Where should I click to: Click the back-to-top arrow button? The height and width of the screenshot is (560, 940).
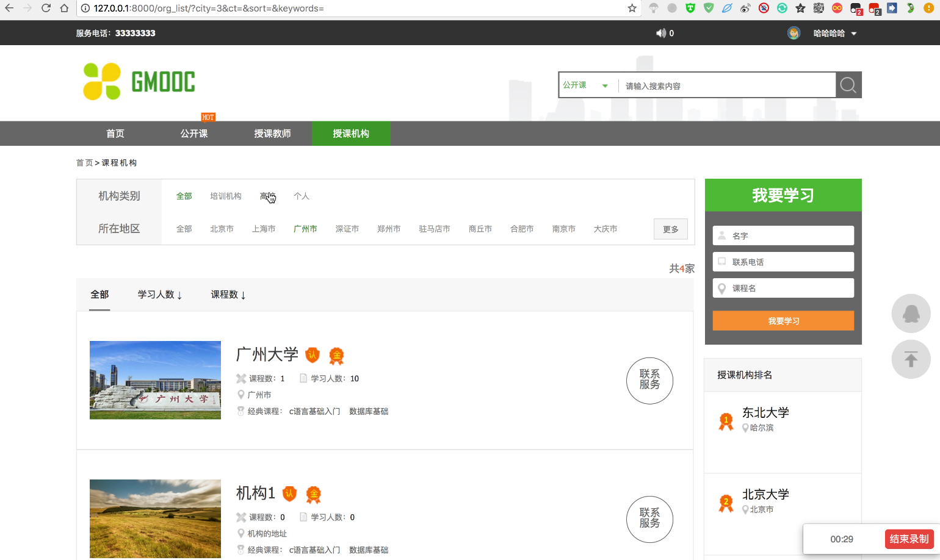click(x=911, y=359)
